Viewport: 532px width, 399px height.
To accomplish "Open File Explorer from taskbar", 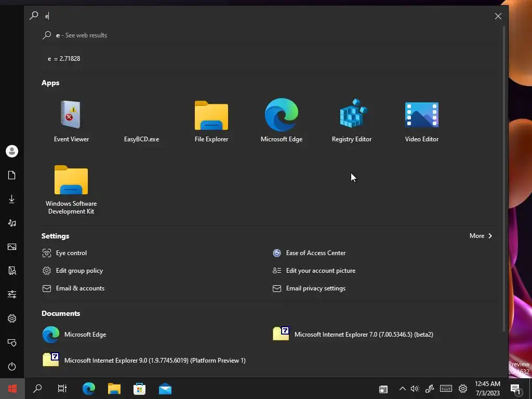I will pos(114,389).
